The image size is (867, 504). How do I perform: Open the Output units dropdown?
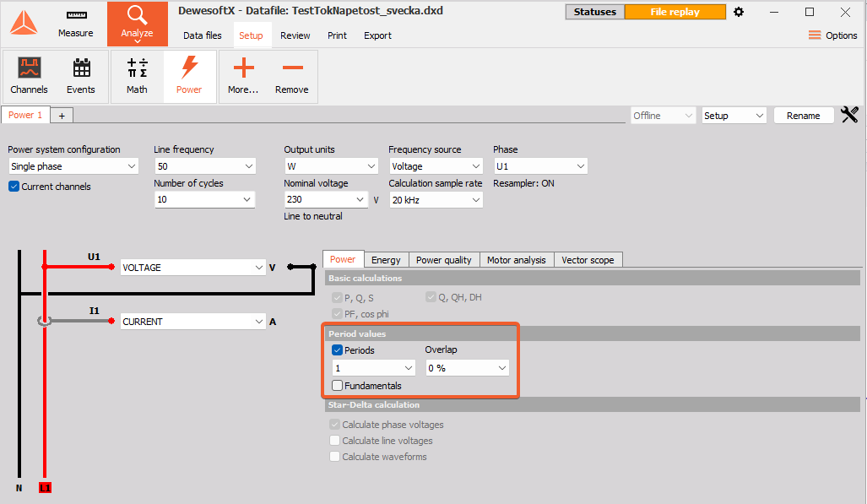click(331, 166)
